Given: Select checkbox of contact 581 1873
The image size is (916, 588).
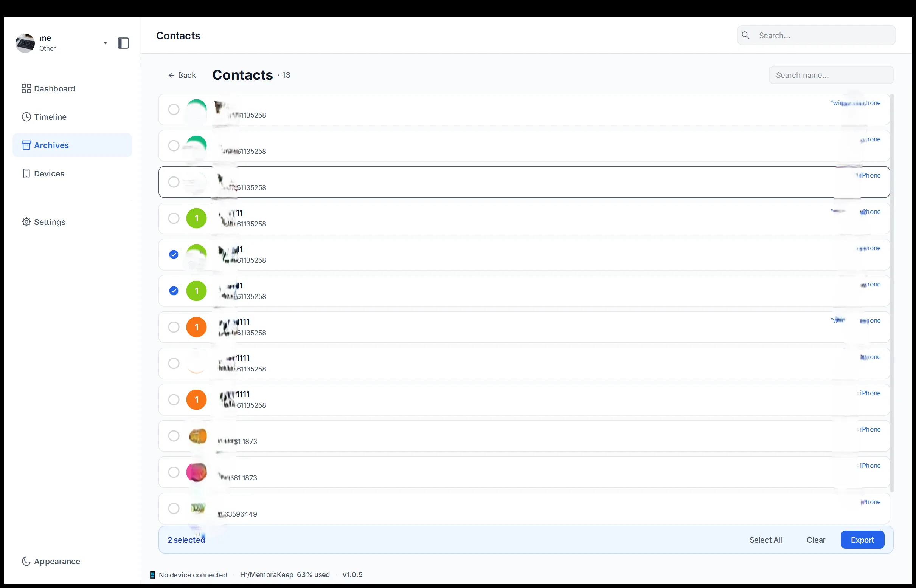Looking at the screenshot, I should pos(174,472).
